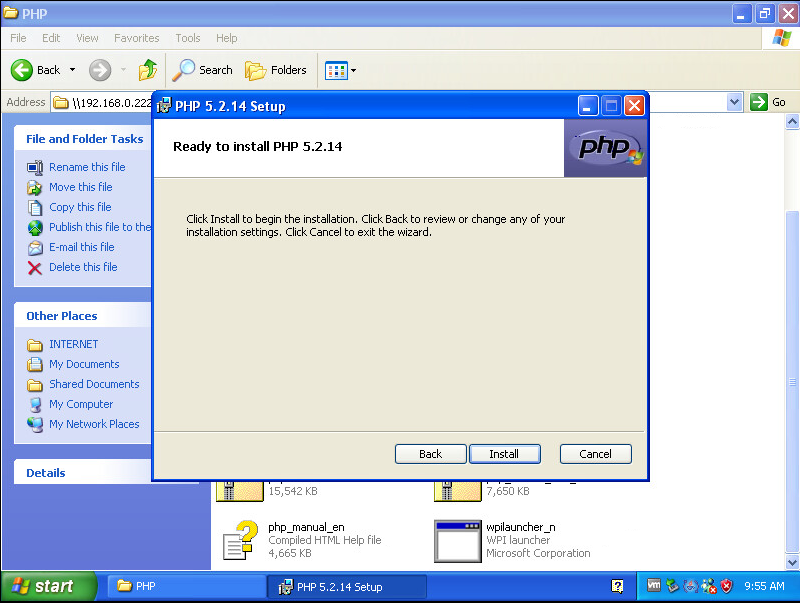The image size is (800, 603).
Task: Open the Back history dropdown arrow
Action: [72, 70]
